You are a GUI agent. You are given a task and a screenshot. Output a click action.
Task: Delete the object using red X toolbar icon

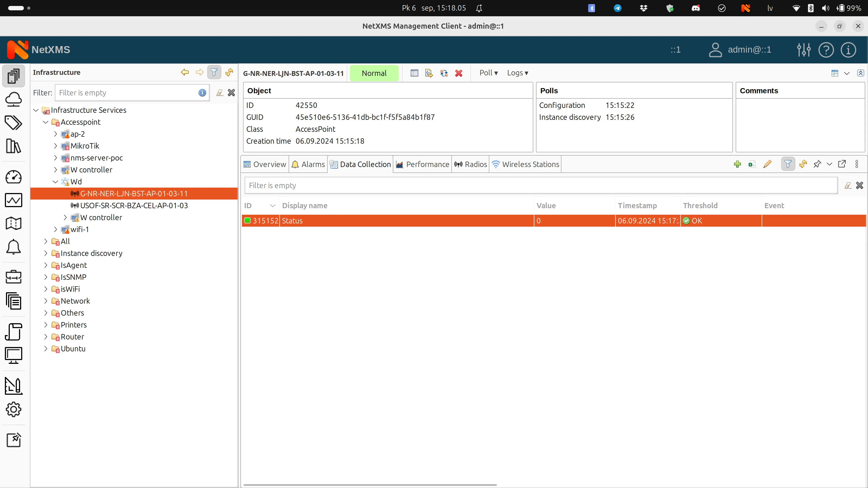point(459,73)
